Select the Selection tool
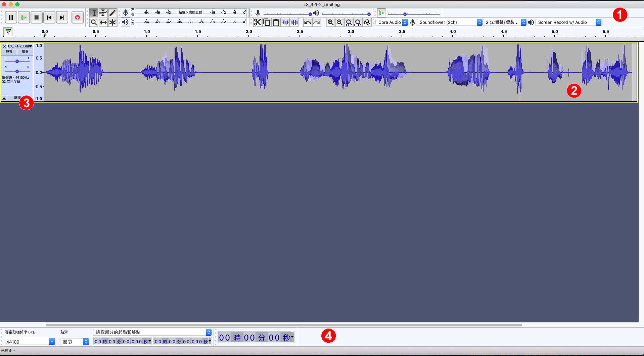This screenshot has width=644, height=356. (x=94, y=12)
